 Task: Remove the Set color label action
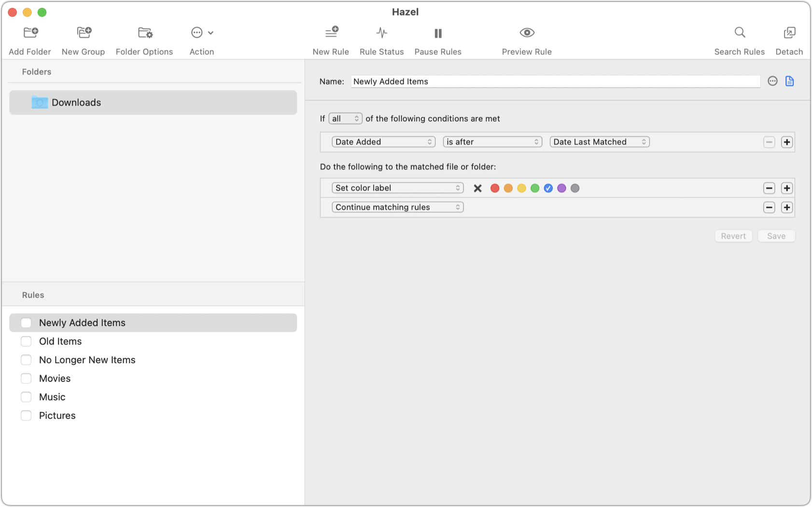pos(769,188)
